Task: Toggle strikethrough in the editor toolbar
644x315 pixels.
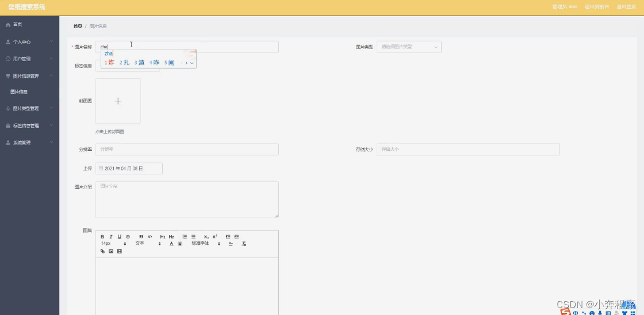Action: [x=128, y=237]
